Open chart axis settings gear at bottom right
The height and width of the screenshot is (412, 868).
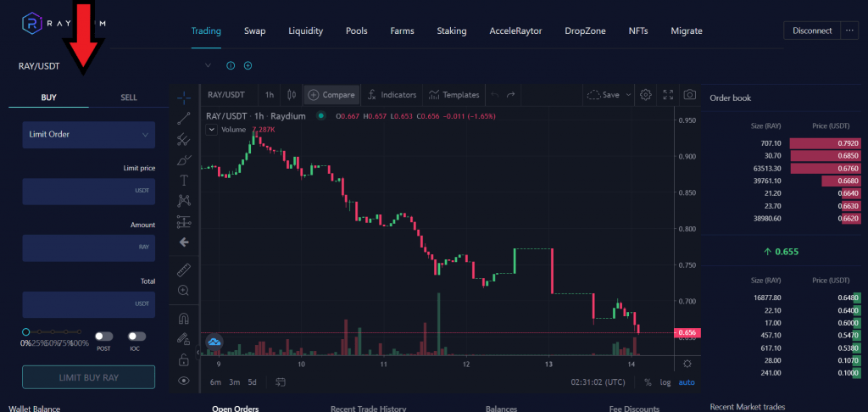click(x=687, y=364)
